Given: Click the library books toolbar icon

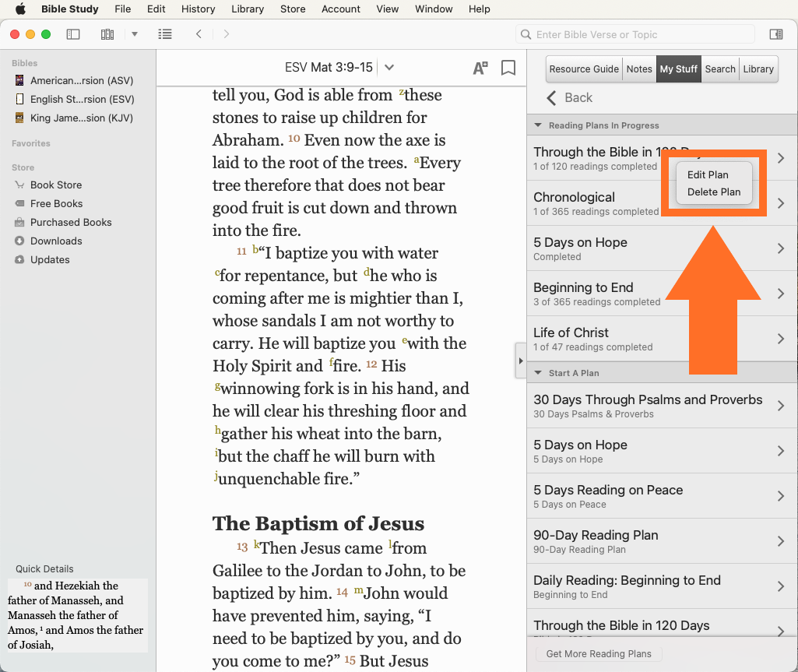Looking at the screenshot, I should (107, 34).
